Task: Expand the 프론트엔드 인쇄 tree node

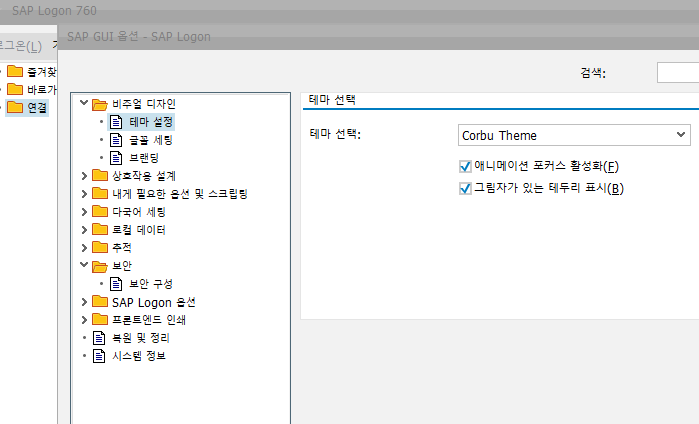Action: coord(84,320)
